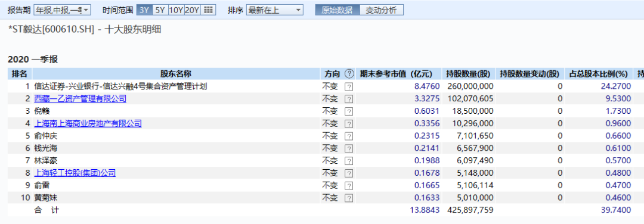Image resolution: width=644 pixels, height=224 pixels.
Task: Click the 排名 column header
Action: pyautogui.click(x=20, y=74)
